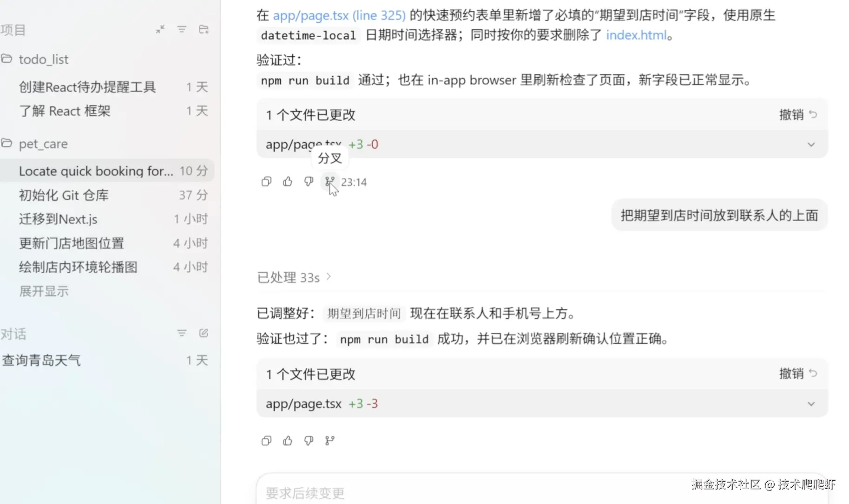Thumbs up the response timed 23:14
The image size is (849, 504).
(288, 182)
